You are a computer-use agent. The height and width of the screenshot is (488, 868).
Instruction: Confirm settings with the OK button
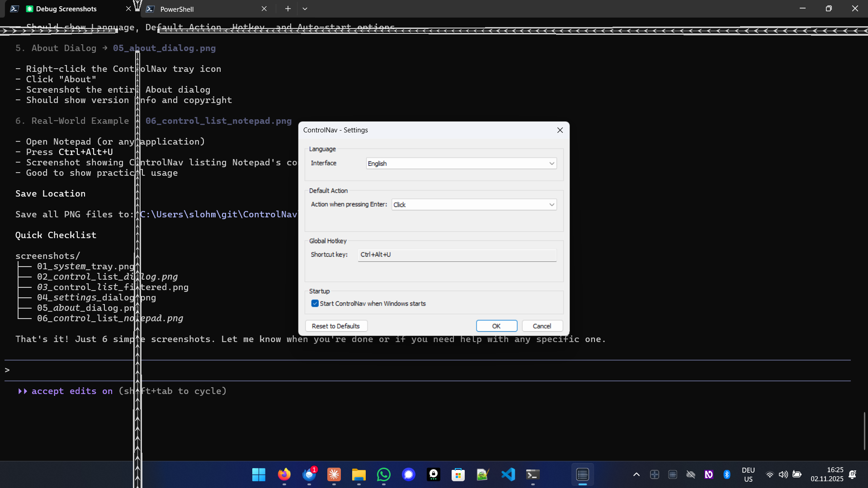(496, 326)
